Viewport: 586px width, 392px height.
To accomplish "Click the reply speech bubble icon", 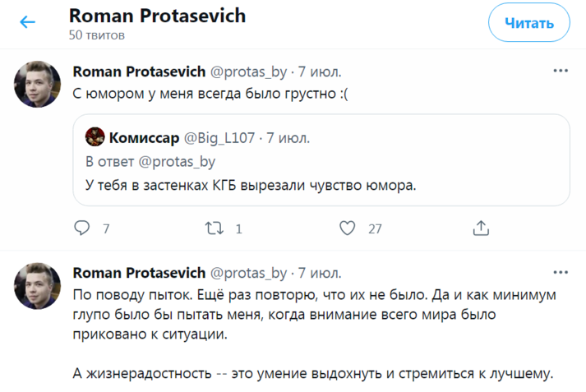I will coord(82,228).
